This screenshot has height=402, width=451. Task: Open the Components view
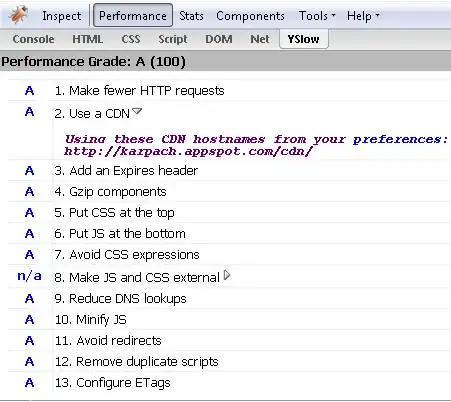250,16
